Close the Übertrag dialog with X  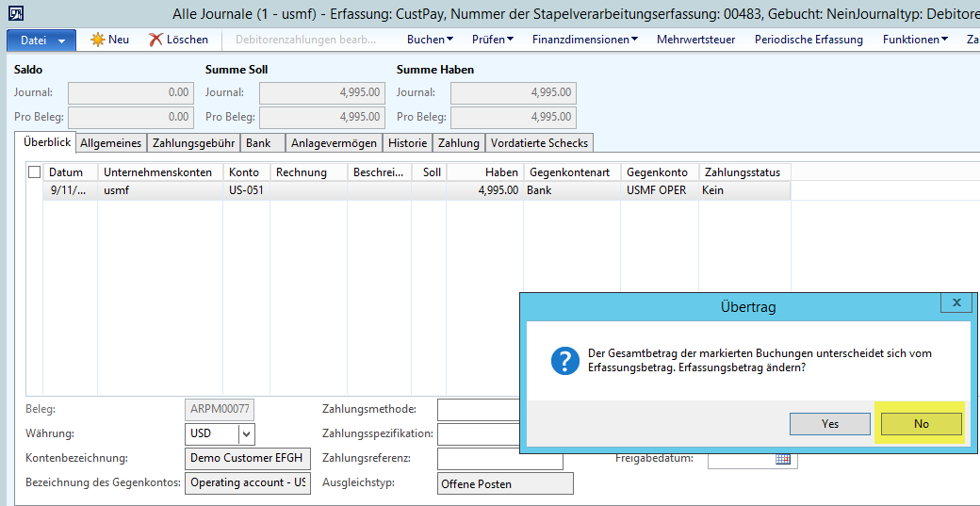955,303
